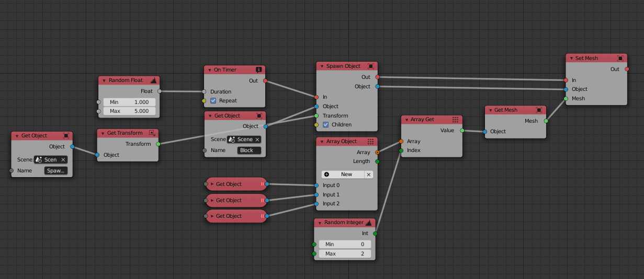Click the scene icon in the Block node's Scene field
Screen dimensions: 644x279
tap(231, 140)
